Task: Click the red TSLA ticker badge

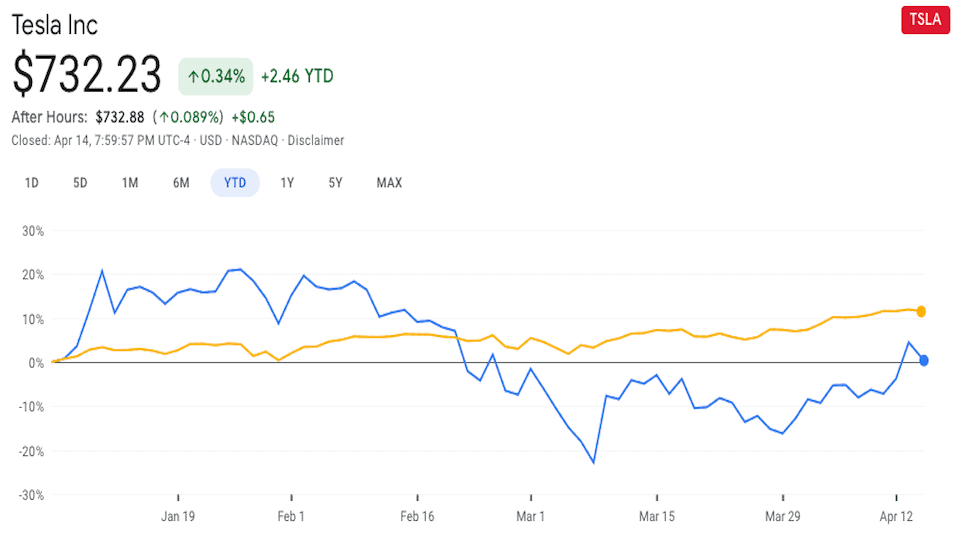Action: click(925, 20)
